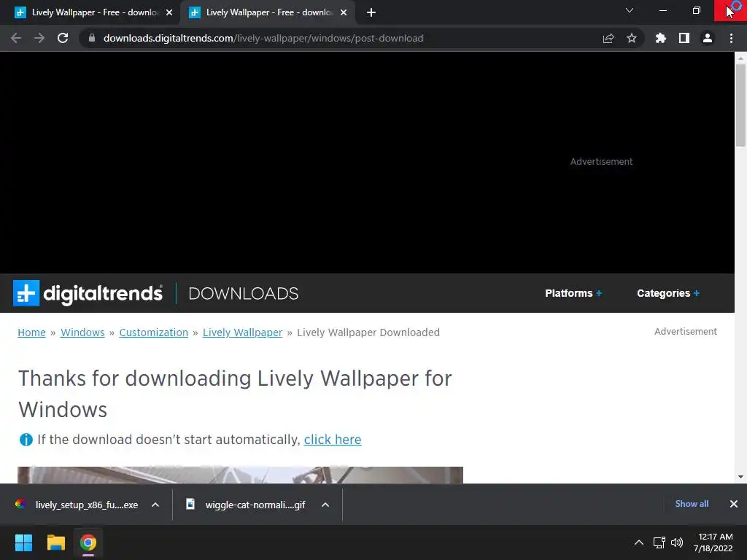Open the Windows Start menu

(23, 542)
